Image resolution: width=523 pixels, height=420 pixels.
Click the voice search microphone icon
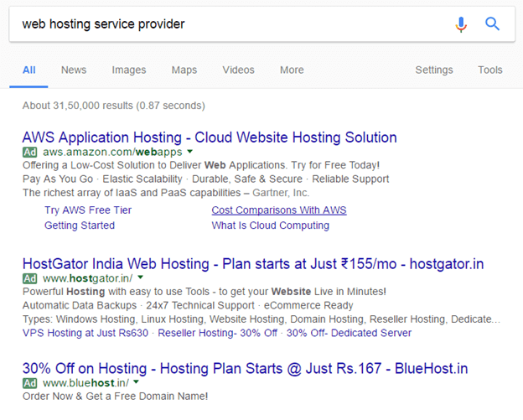coord(461,24)
